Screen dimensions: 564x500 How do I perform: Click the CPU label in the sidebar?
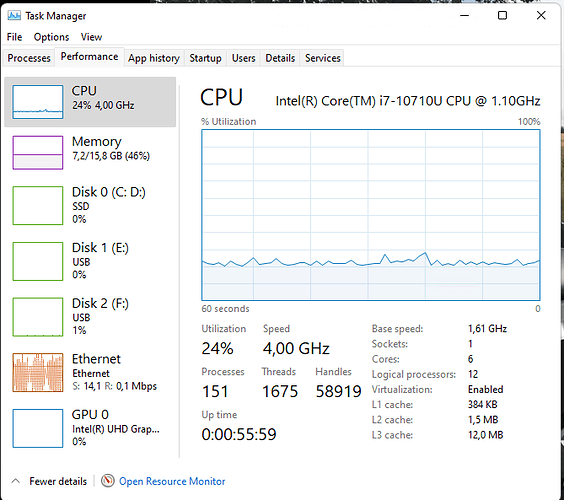(x=84, y=91)
